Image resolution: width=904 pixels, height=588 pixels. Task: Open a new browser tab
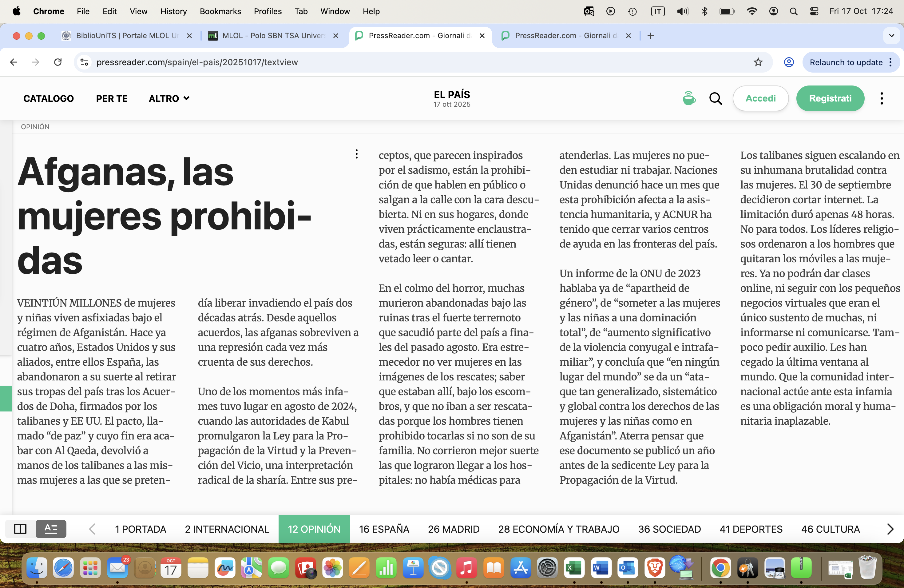(651, 36)
